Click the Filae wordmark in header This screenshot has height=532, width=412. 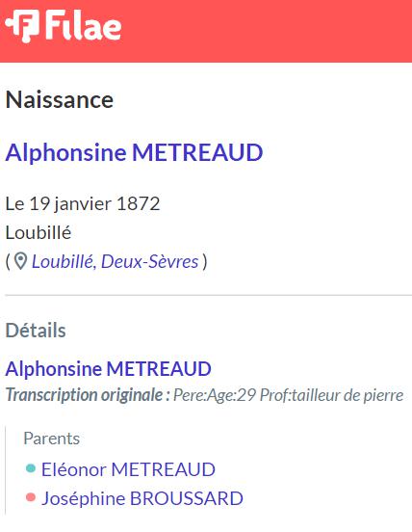[x=84, y=25]
